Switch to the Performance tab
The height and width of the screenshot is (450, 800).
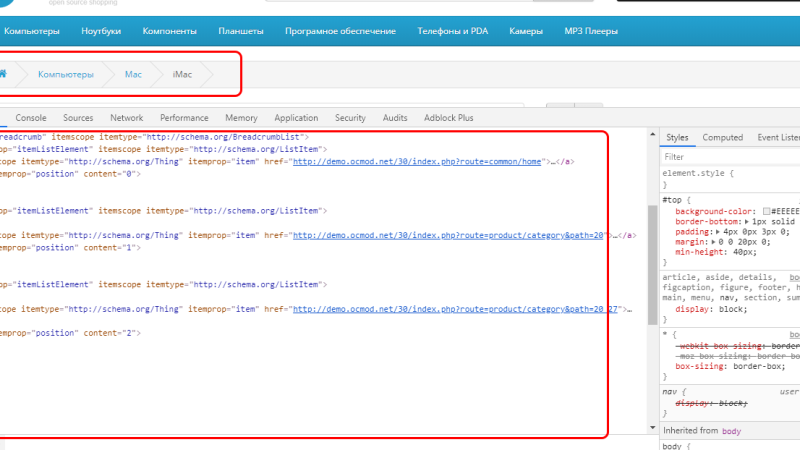point(184,118)
